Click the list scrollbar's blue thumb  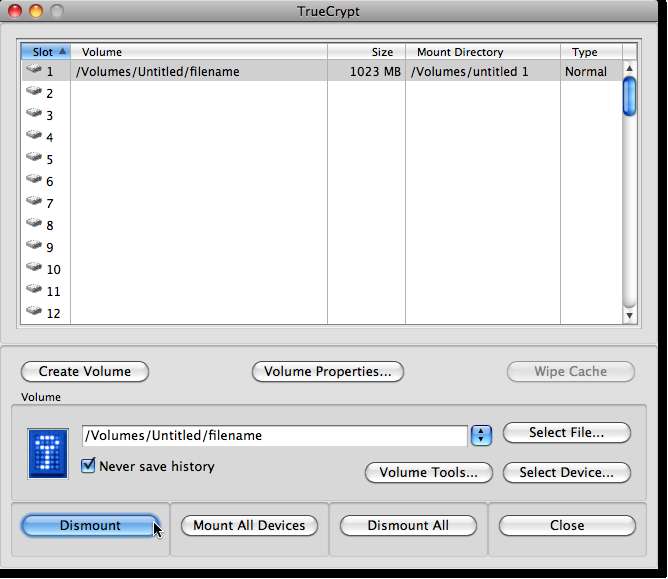[x=629, y=96]
